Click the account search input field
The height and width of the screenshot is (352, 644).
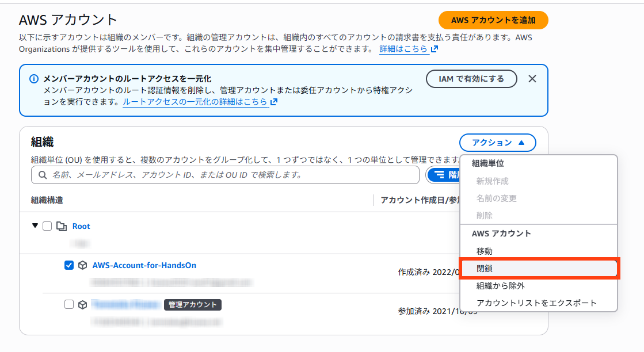230,175
